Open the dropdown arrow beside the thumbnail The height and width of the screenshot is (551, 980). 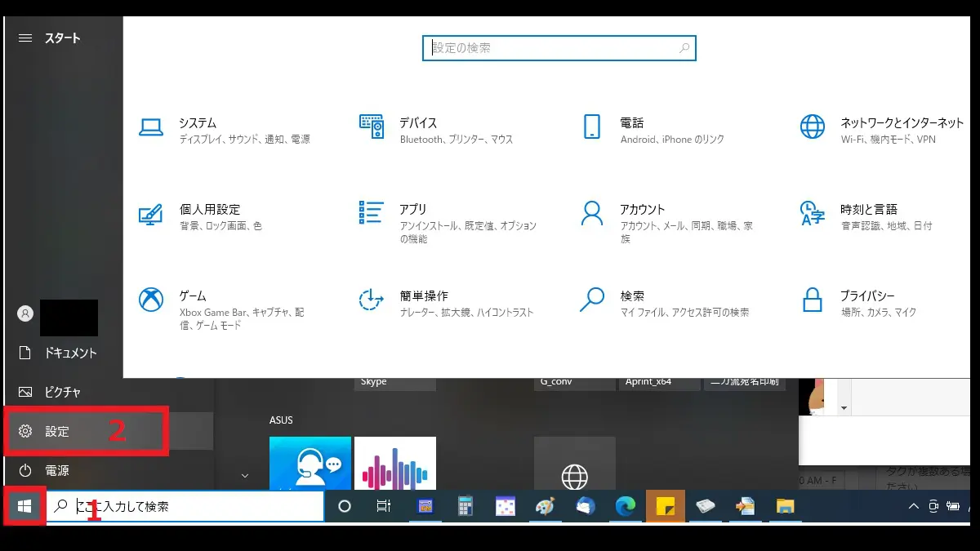(x=844, y=407)
